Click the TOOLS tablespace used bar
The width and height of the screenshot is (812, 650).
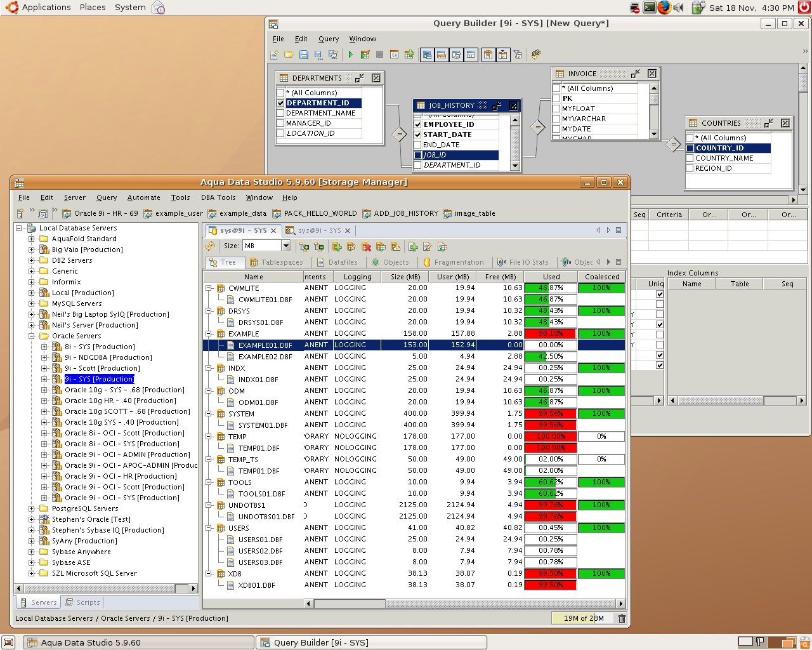coord(551,482)
